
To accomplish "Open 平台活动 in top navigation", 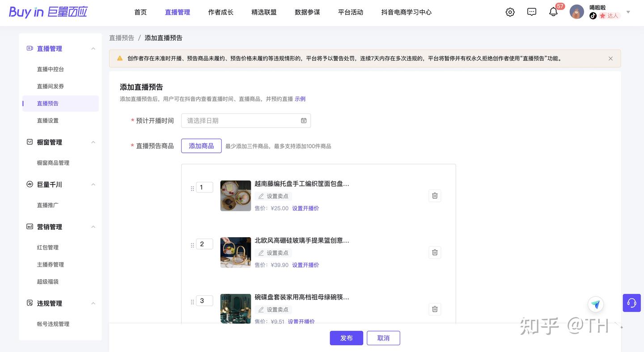I will point(351,12).
